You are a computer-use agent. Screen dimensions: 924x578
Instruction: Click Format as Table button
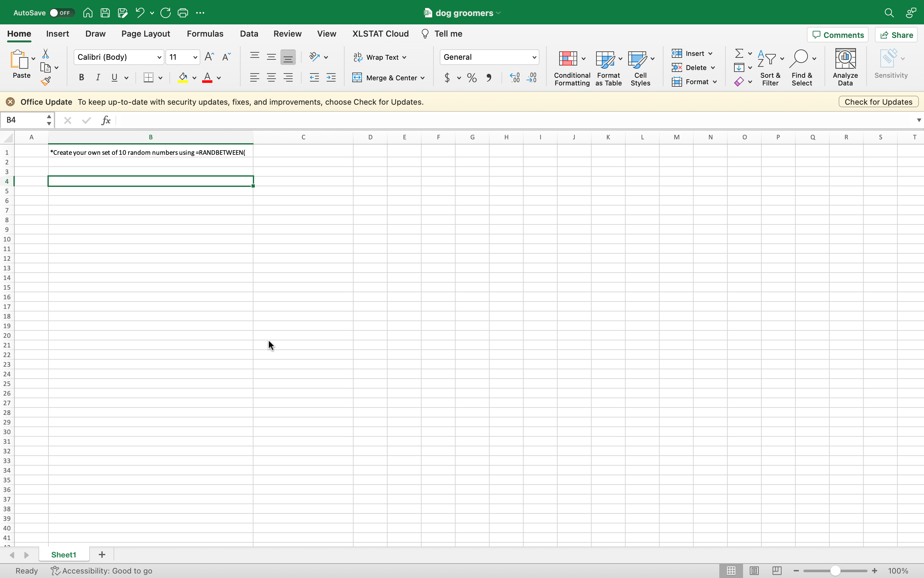[x=608, y=68]
